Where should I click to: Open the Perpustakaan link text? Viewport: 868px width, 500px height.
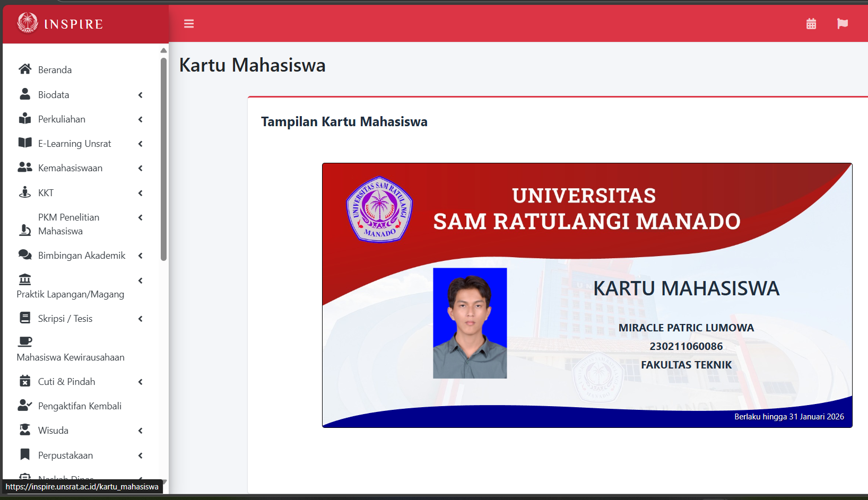pos(65,455)
